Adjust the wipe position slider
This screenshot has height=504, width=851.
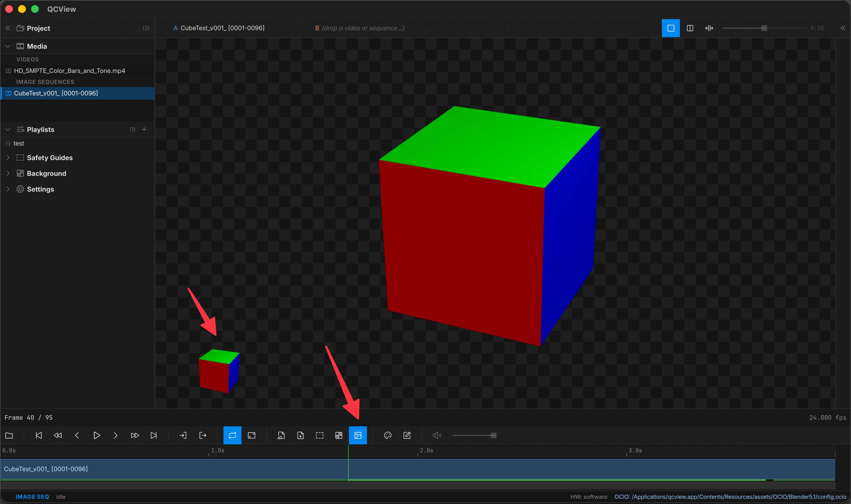764,28
